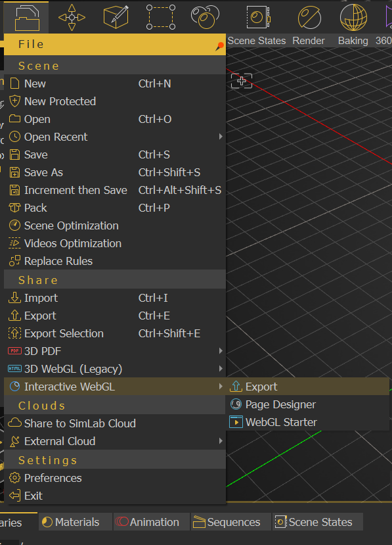Open the box-with-pencil modeling tool
The height and width of the screenshot is (545, 392).
116,16
